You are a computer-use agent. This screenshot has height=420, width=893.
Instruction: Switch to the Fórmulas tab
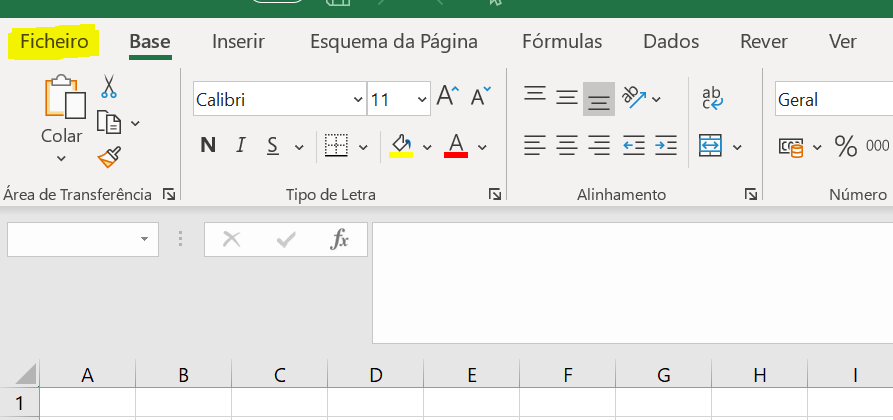tap(562, 42)
